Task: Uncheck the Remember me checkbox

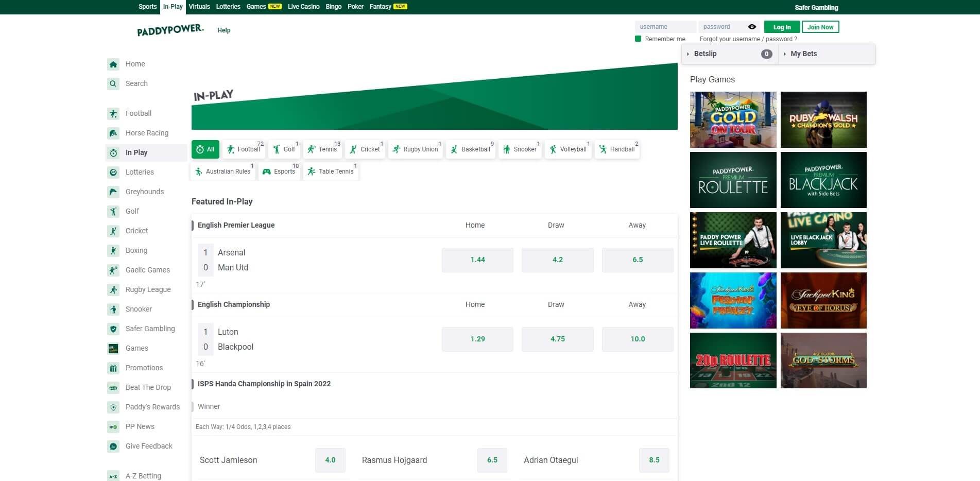Action: click(638, 38)
